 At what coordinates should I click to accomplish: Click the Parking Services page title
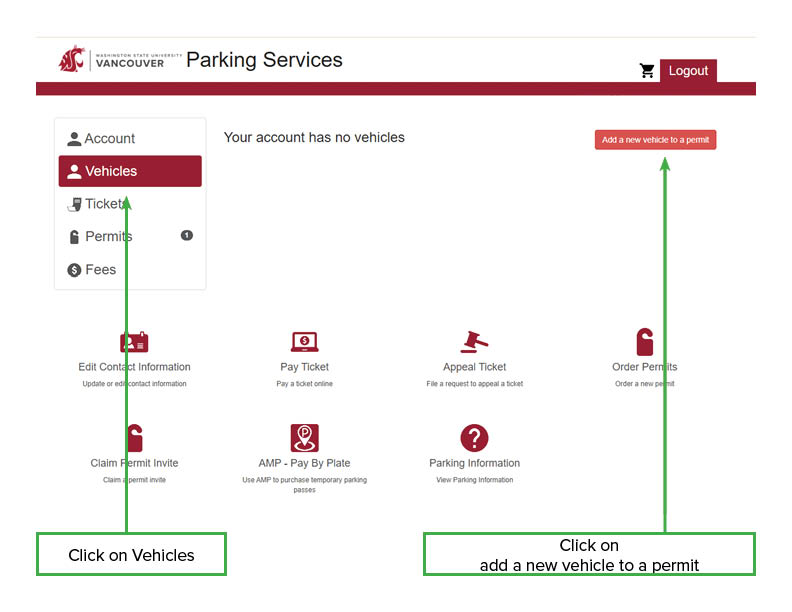click(x=264, y=60)
